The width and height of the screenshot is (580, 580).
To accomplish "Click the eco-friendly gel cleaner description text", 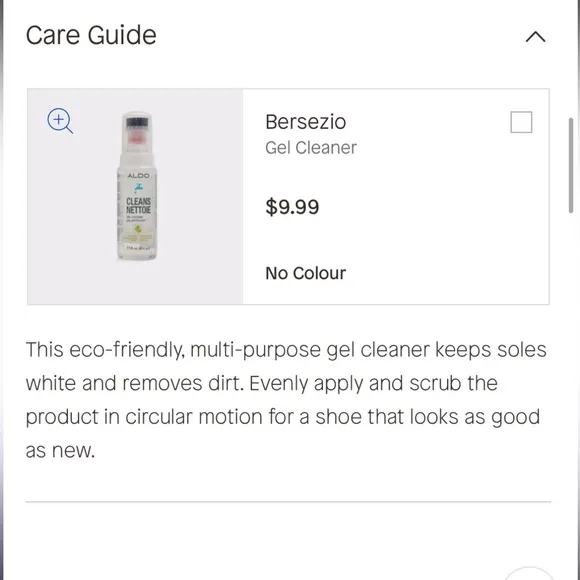I will point(286,400).
